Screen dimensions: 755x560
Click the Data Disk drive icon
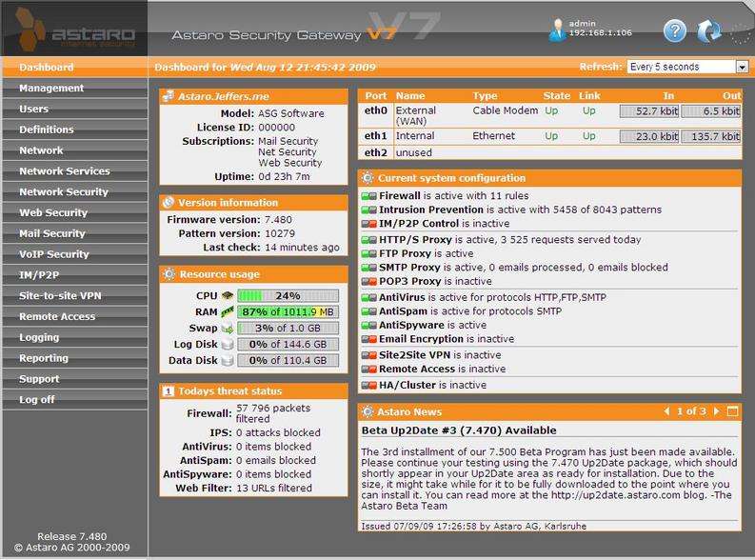228,360
